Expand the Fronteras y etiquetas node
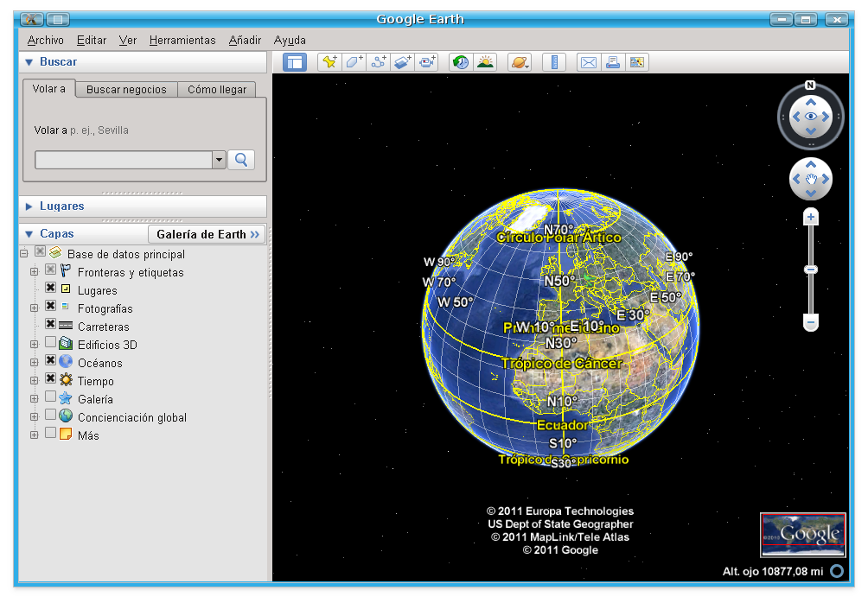The image size is (868, 603). pyautogui.click(x=34, y=272)
